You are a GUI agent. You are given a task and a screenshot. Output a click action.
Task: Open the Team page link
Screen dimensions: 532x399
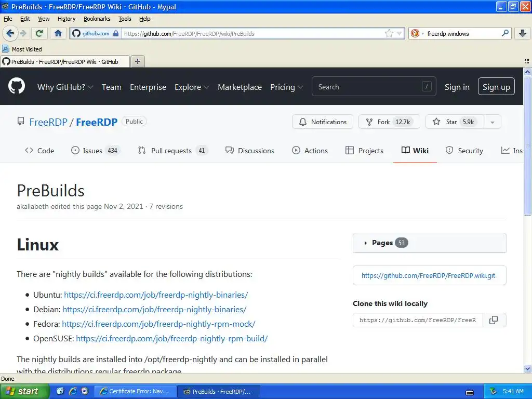click(x=112, y=87)
